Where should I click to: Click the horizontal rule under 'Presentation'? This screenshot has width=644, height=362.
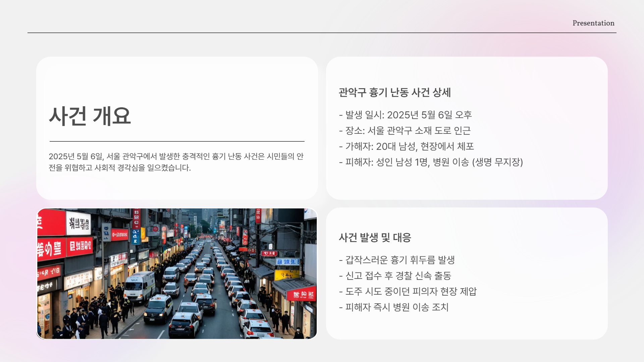click(322, 33)
